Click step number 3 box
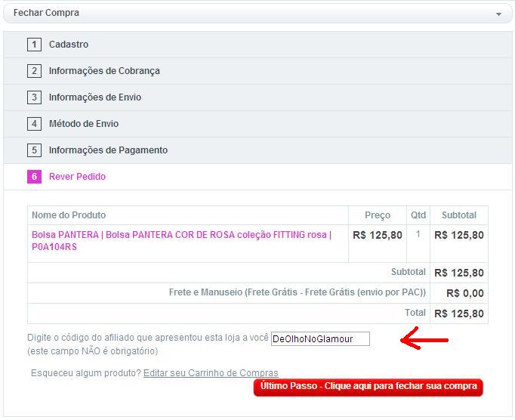515x420 pixels. [34, 97]
